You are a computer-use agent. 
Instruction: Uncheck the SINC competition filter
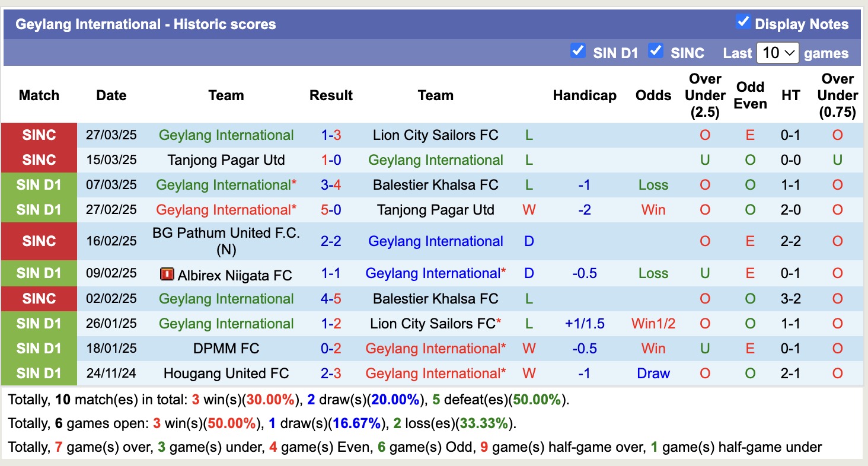[x=655, y=51]
